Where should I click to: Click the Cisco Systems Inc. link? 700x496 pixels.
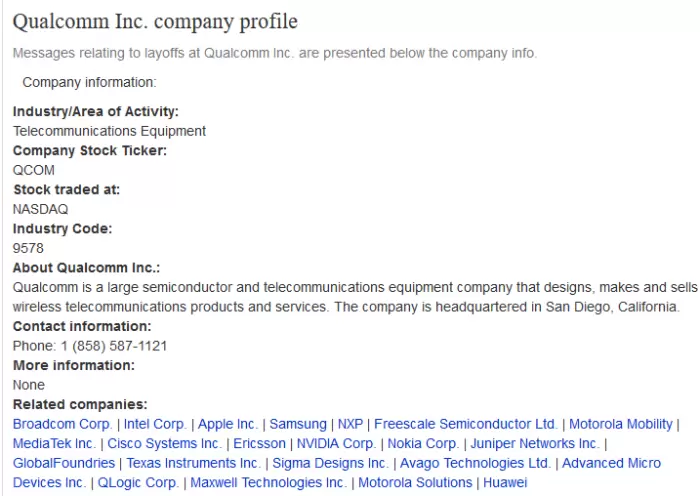click(164, 443)
